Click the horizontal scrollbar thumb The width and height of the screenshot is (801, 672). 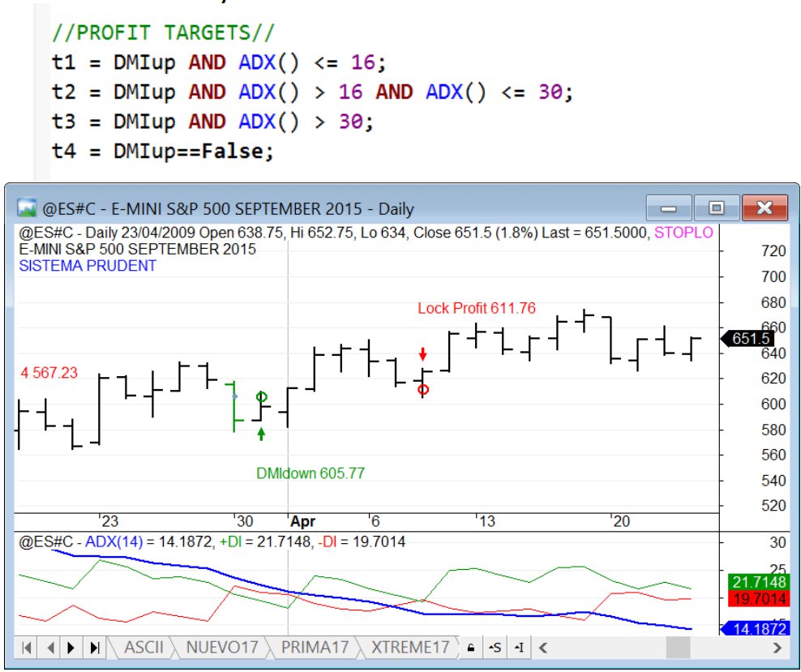coord(678,648)
